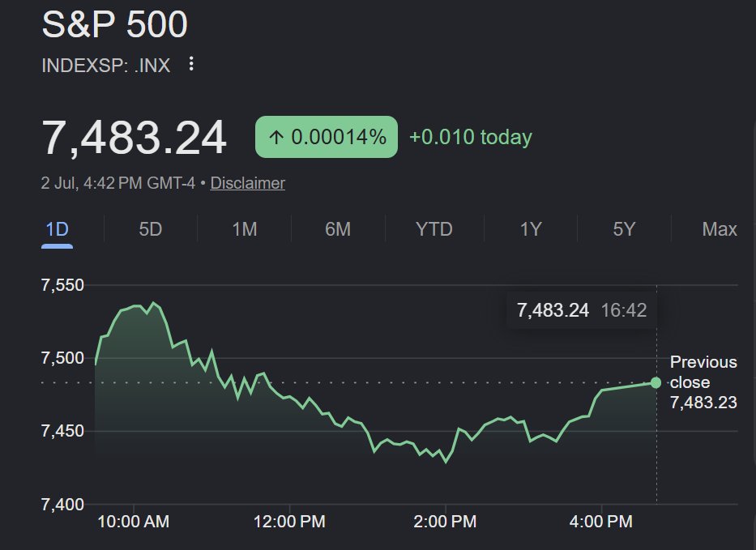This screenshot has height=550, width=756.
Task: Click the 12:00 PM axis label
Action: [x=289, y=522]
